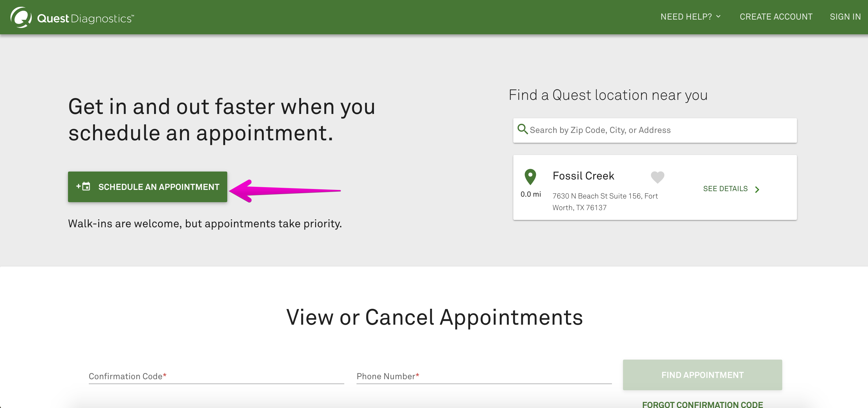Search by Zip Code City or Address field
The height and width of the screenshot is (408, 868).
655,130
